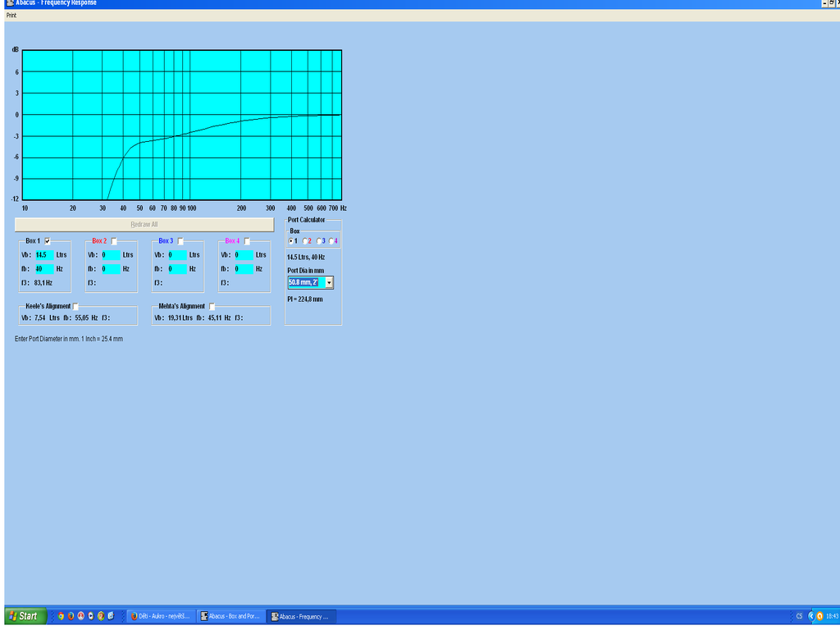This screenshot has height=630, width=840.
Task: Uncheck the Box 1 checkbox
Action: [47, 241]
